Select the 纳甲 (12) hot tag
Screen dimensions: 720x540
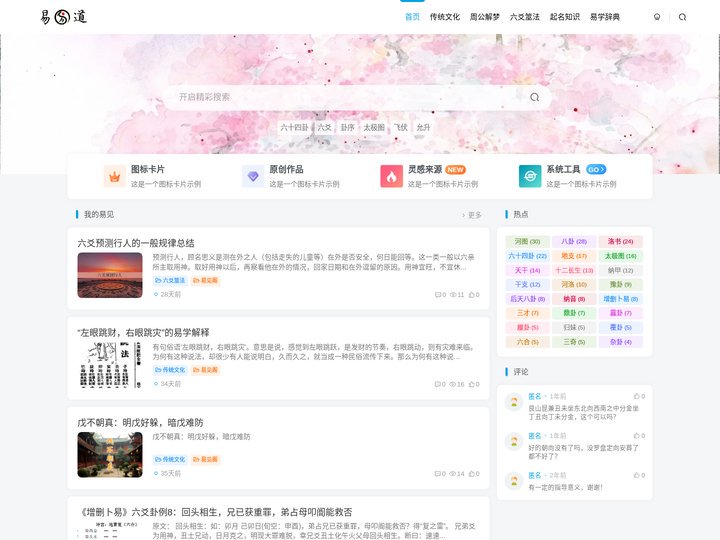pos(620,270)
